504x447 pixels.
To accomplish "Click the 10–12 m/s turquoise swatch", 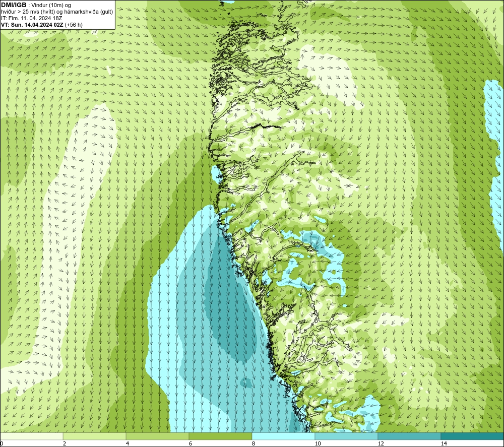I will [x=347, y=436].
